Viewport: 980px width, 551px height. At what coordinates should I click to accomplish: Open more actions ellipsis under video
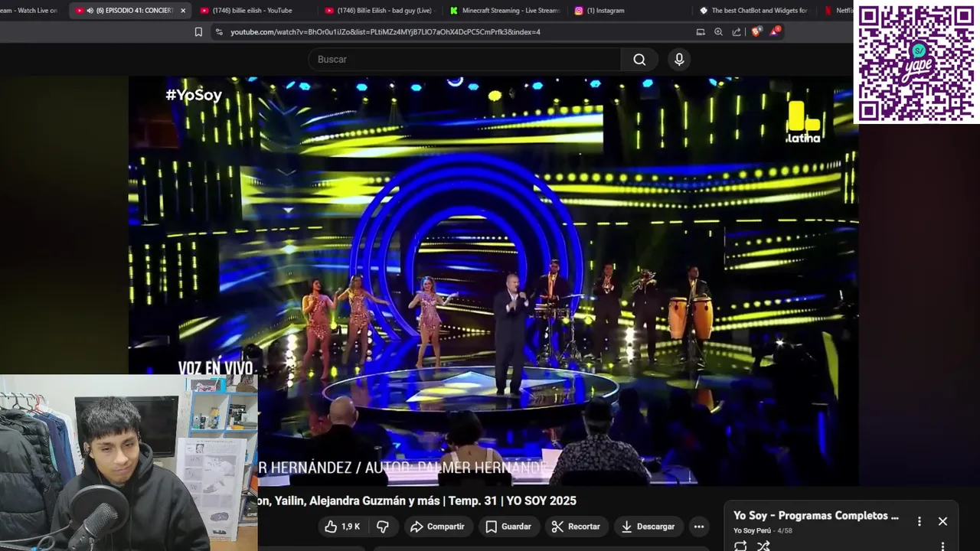(x=698, y=527)
